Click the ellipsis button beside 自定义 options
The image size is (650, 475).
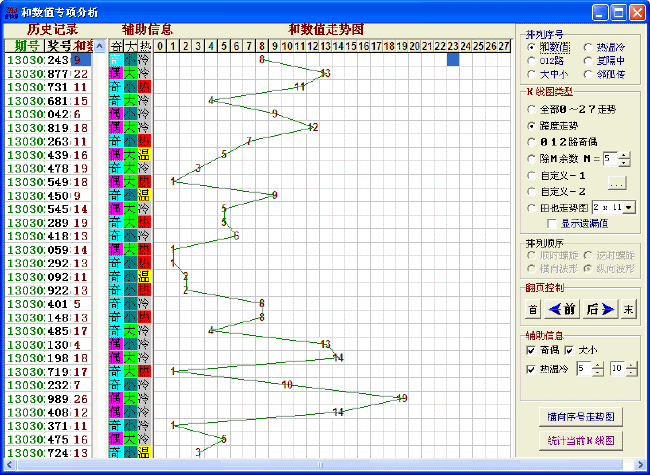616,183
